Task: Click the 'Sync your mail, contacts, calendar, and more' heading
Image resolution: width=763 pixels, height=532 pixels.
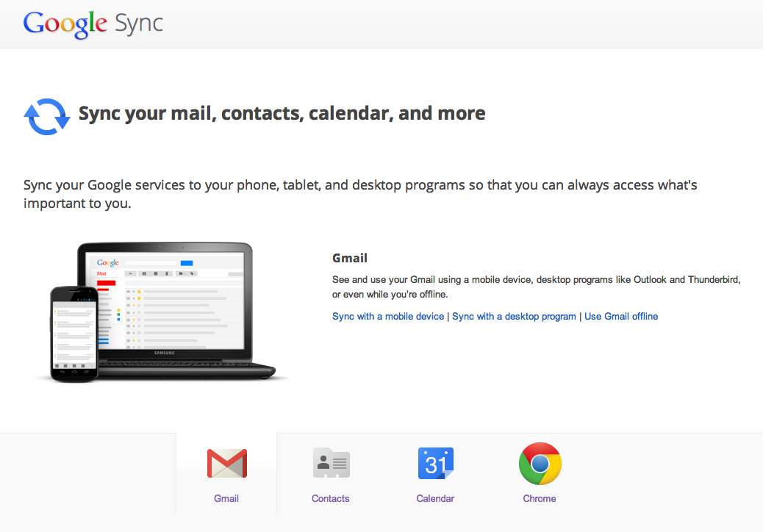Action: (282, 113)
